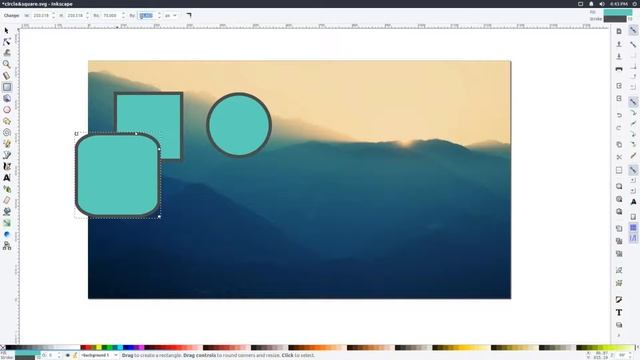Click the opacity field in status bar
Image resolution: width=640 pixels, height=360 pixels.
[x=52, y=356]
